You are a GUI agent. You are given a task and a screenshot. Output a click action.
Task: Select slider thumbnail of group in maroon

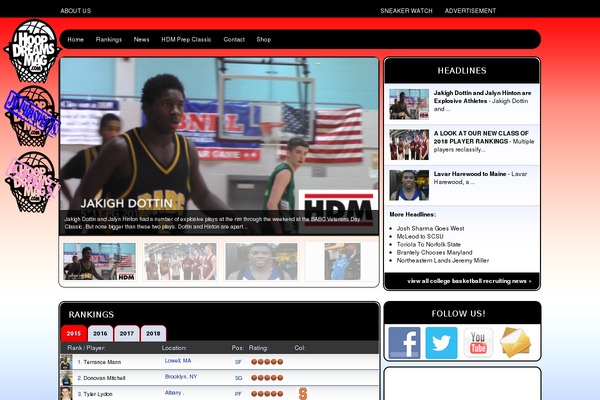coord(180,261)
